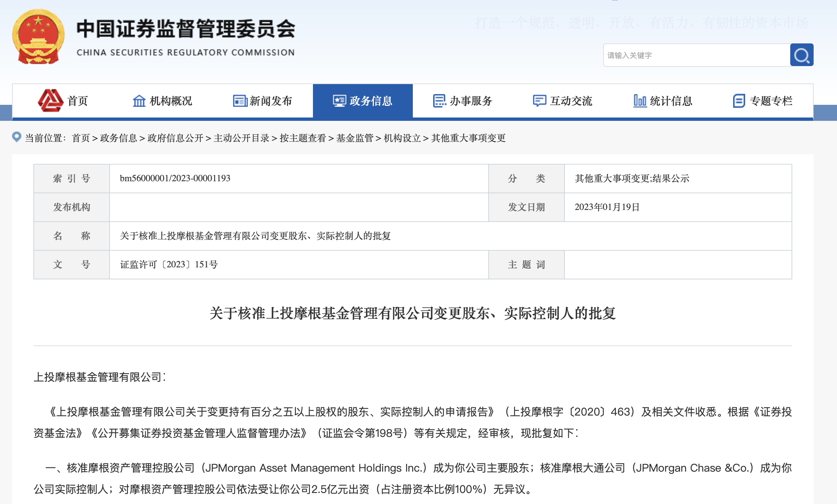Click the monitor icon beside 政务信息
The width and height of the screenshot is (837, 504).
[339, 101]
